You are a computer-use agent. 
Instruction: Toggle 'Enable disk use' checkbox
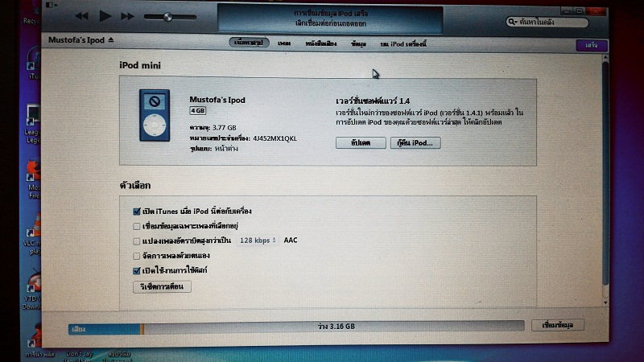[137, 270]
